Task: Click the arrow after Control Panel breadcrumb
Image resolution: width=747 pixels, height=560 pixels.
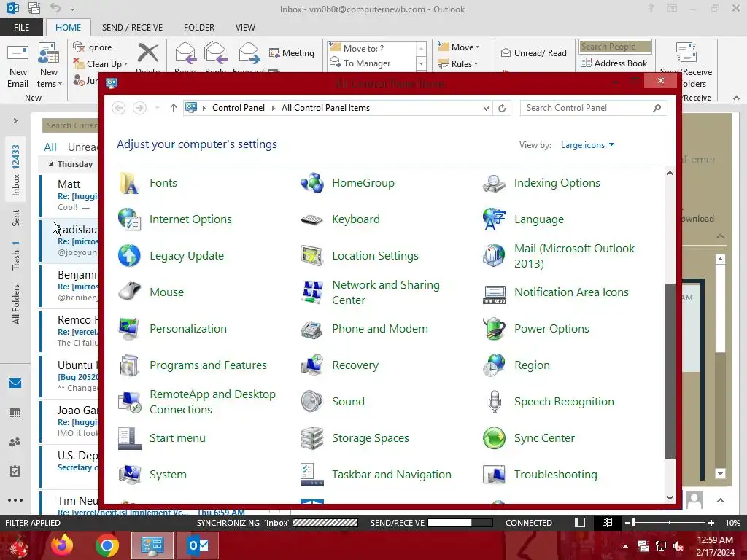Action: click(x=274, y=108)
